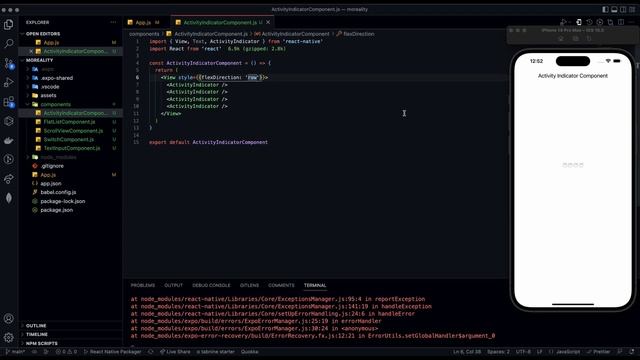640x360 pixels.
Task: Switch to the Problems panel tab
Action: 143,285
